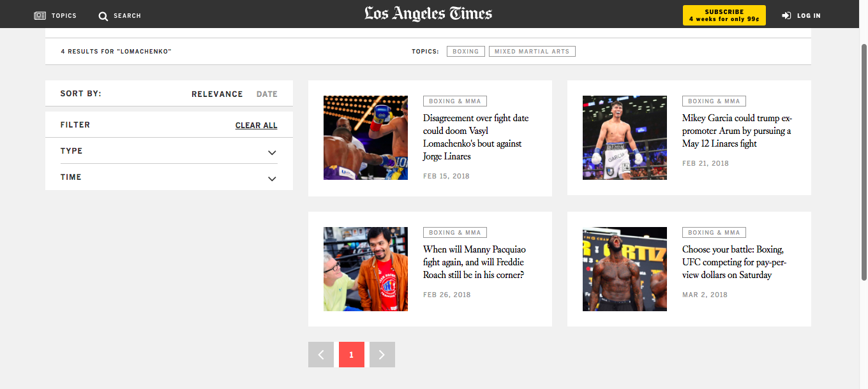Clear all filters
The width and height of the screenshot is (868, 389).
click(x=256, y=125)
